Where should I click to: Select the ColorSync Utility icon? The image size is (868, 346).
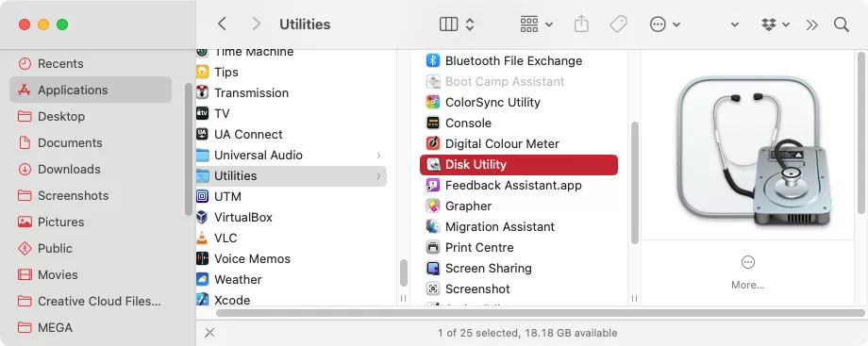click(x=433, y=103)
